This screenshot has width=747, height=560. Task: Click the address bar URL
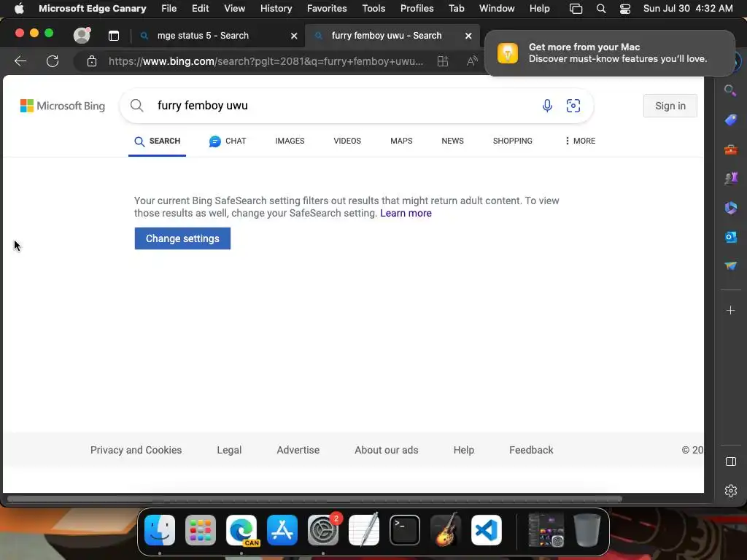pyautogui.click(x=266, y=61)
